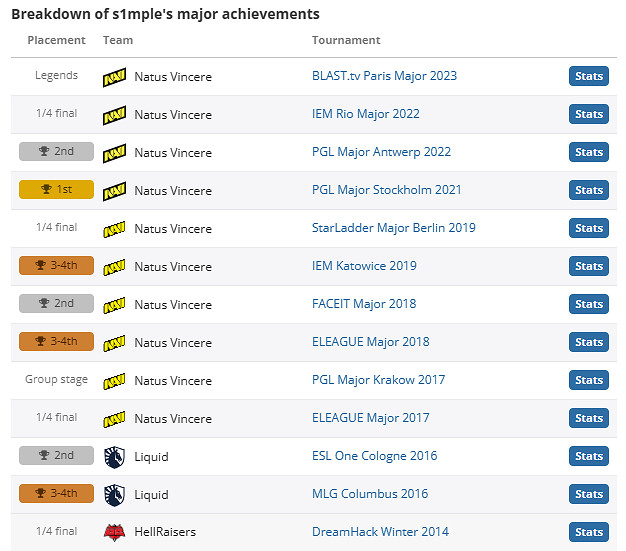
Task: Open StarLadder Major Berlin 2019 link
Action: 393,228
